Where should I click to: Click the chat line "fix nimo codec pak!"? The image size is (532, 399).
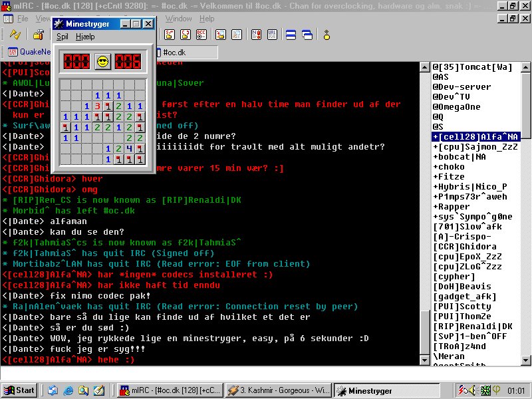coord(100,296)
